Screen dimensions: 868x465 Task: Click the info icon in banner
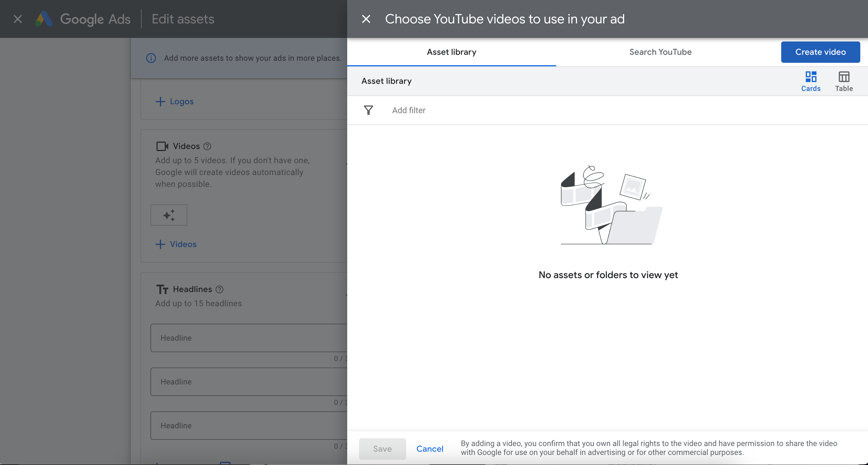tap(151, 58)
